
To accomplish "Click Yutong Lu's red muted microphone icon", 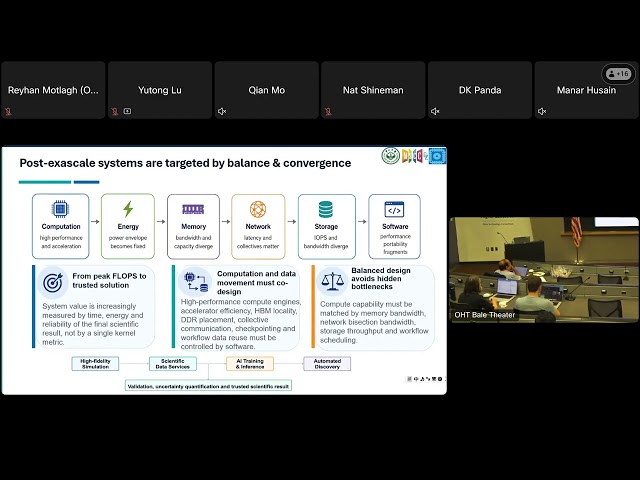I will click(115, 111).
